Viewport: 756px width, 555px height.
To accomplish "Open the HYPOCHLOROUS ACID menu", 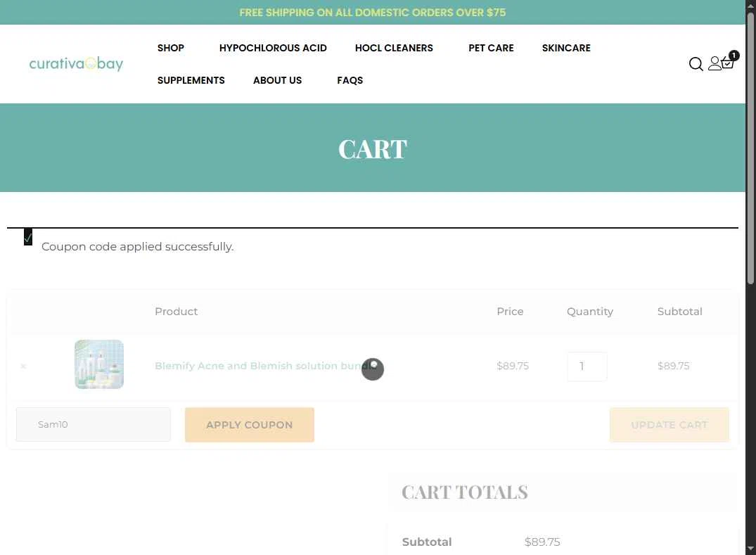I will [273, 48].
